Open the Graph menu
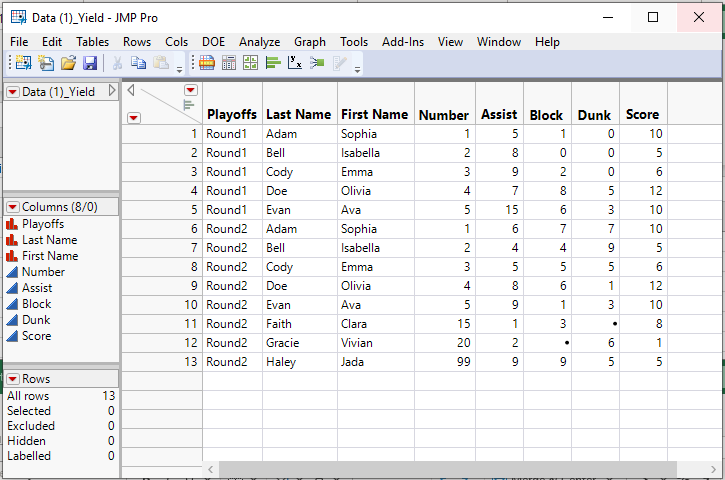 (x=310, y=42)
